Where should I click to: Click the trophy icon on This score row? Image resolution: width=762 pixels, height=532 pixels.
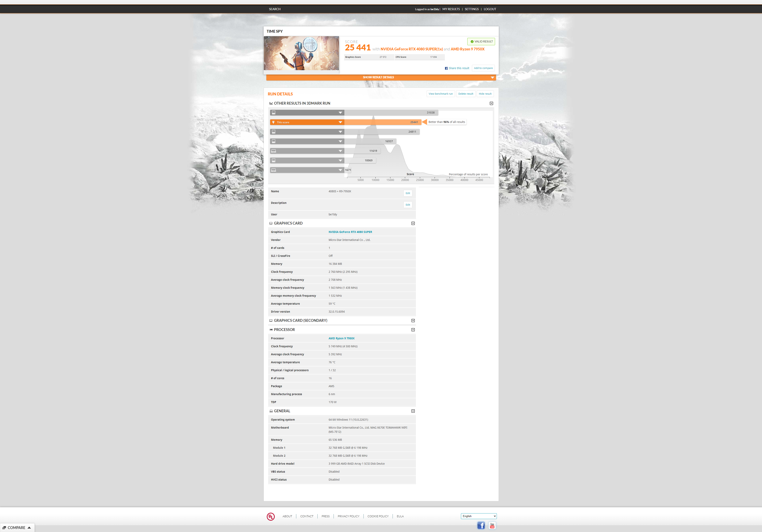point(274,122)
